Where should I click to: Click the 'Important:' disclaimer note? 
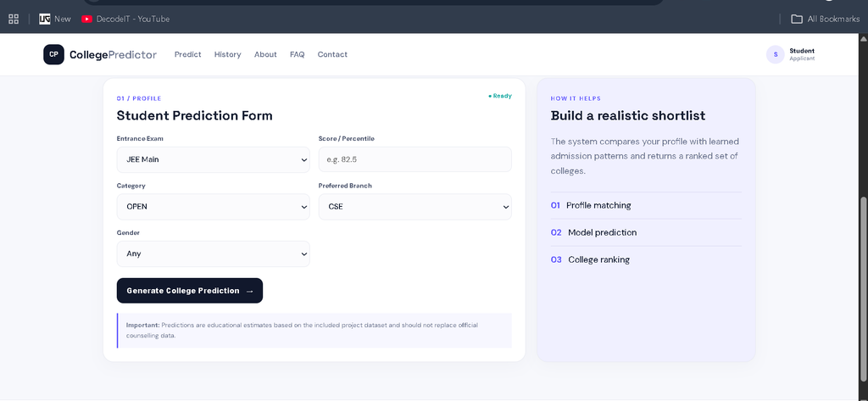314,331
